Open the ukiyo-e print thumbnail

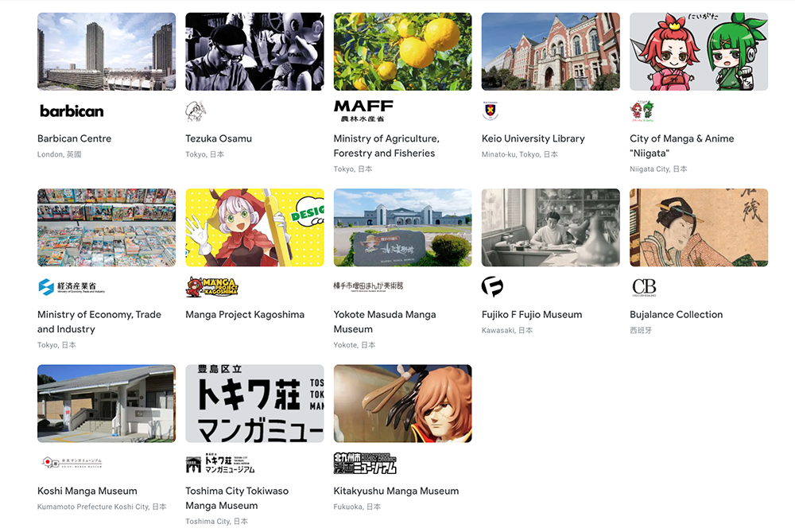pyautogui.click(x=699, y=227)
